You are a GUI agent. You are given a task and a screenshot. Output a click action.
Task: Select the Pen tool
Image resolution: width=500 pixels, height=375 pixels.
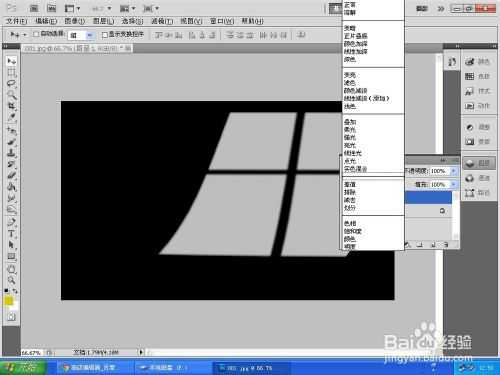click(11, 222)
